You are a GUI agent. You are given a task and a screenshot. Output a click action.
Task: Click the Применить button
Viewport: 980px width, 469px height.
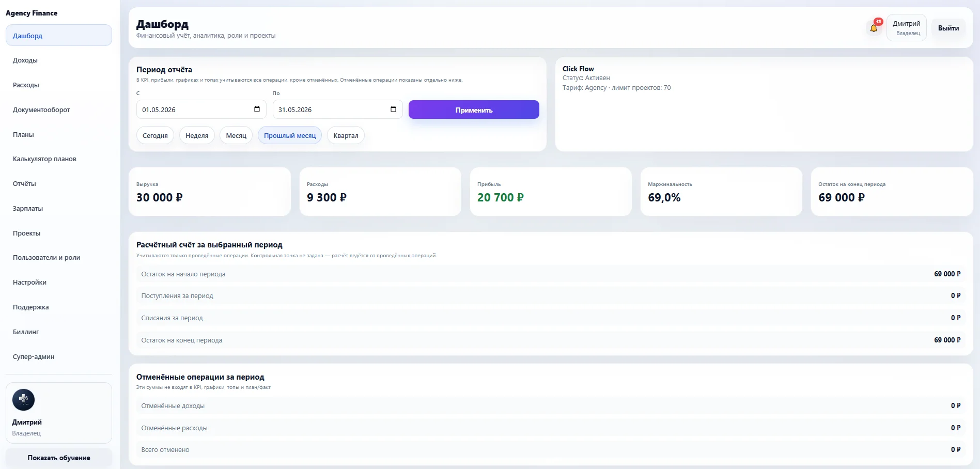pyautogui.click(x=474, y=110)
